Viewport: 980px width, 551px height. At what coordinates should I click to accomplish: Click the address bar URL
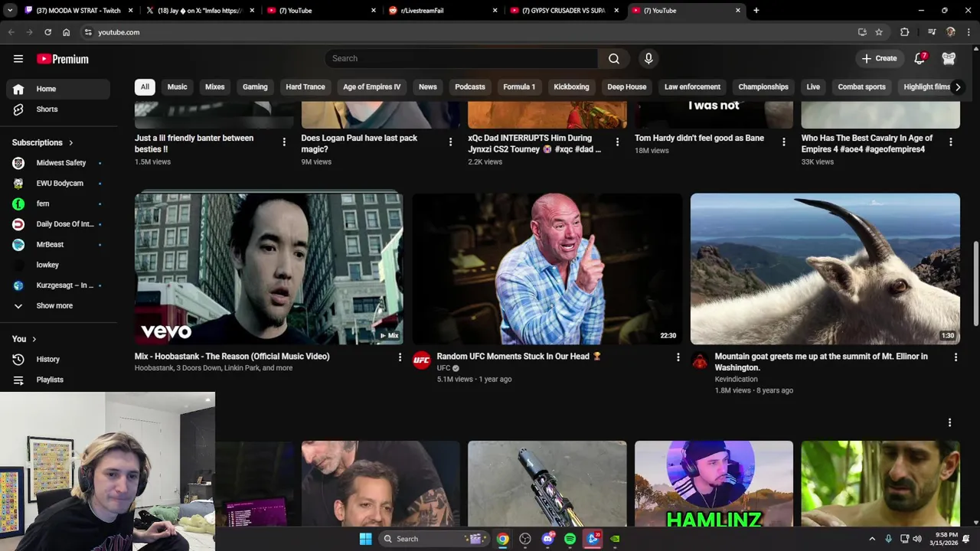click(x=119, y=32)
